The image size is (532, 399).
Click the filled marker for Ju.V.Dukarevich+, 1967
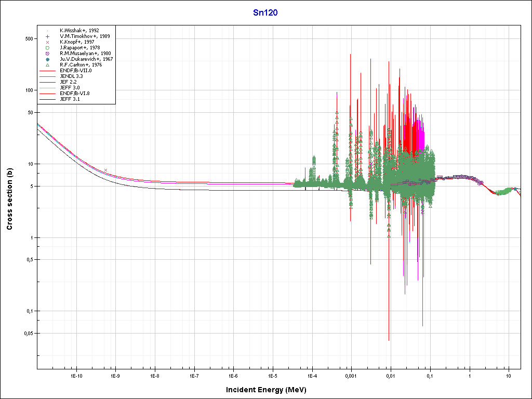click(47, 59)
